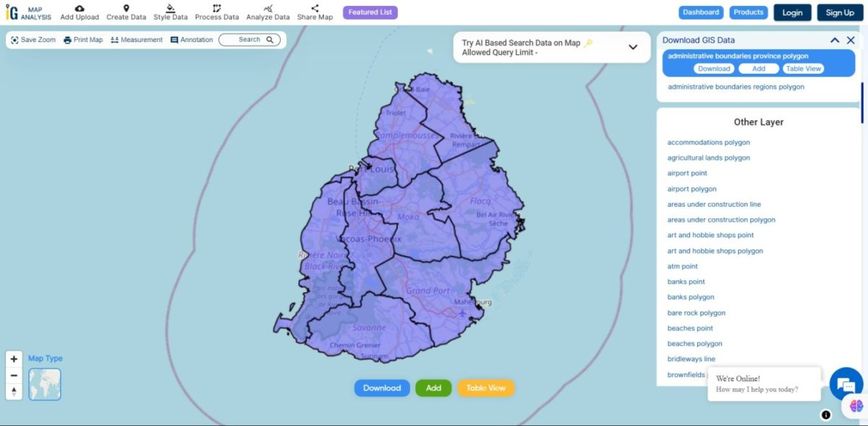Click the Save Zoom tool
The width and height of the screenshot is (868, 426).
click(x=33, y=40)
